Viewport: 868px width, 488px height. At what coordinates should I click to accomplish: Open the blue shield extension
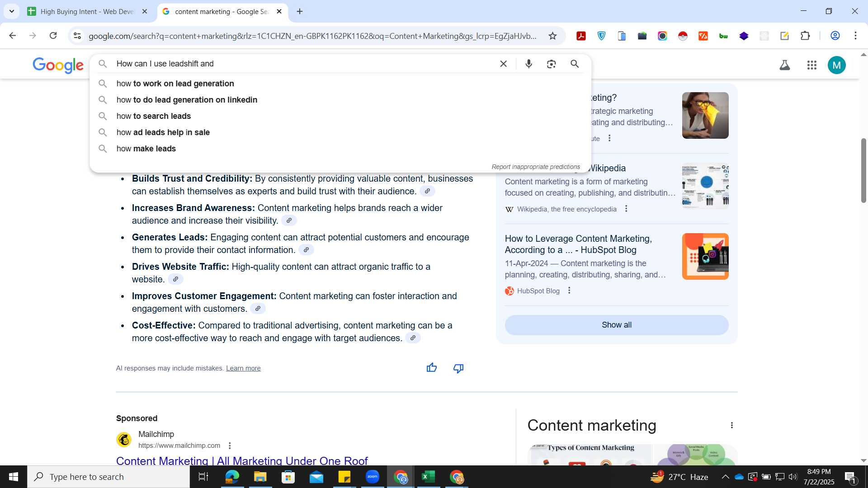click(x=601, y=36)
